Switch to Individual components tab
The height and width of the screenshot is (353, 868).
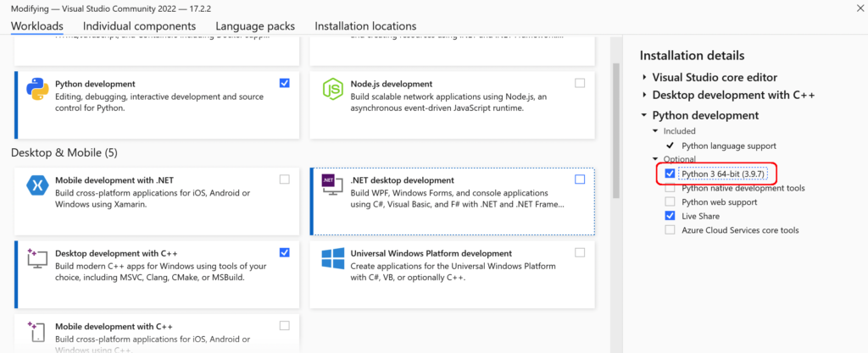click(x=140, y=26)
